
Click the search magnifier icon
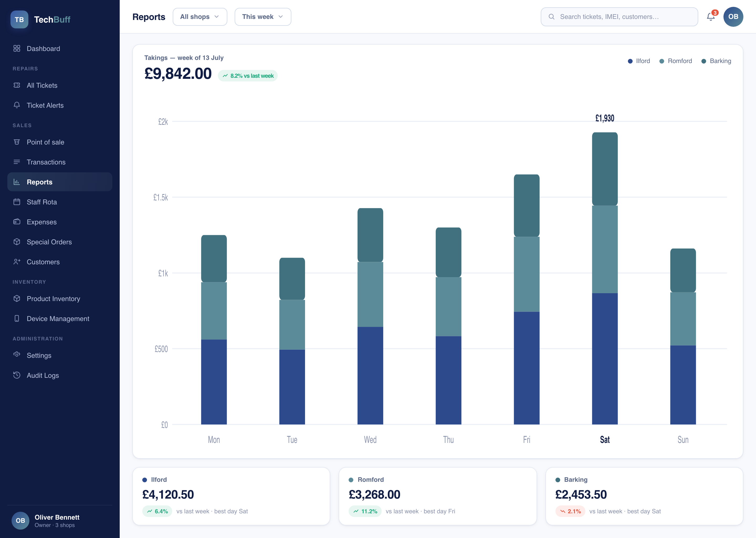pos(552,17)
